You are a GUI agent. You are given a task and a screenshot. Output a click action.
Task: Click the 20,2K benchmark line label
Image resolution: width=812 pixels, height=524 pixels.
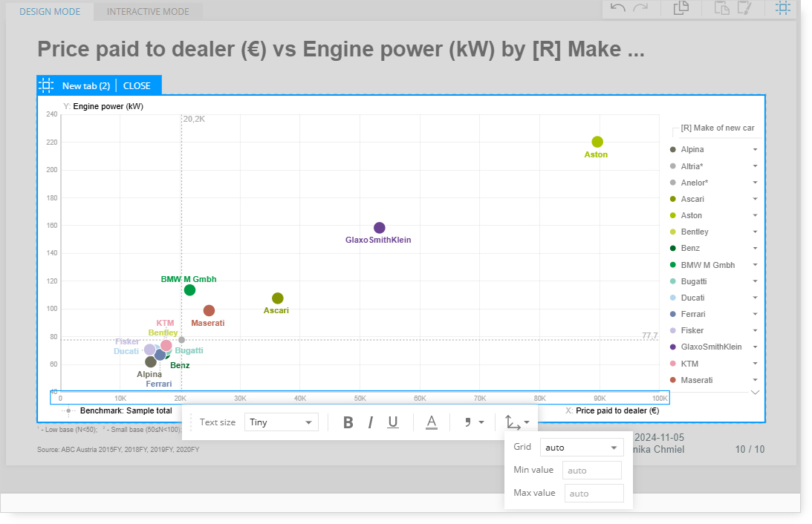[x=194, y=119]
